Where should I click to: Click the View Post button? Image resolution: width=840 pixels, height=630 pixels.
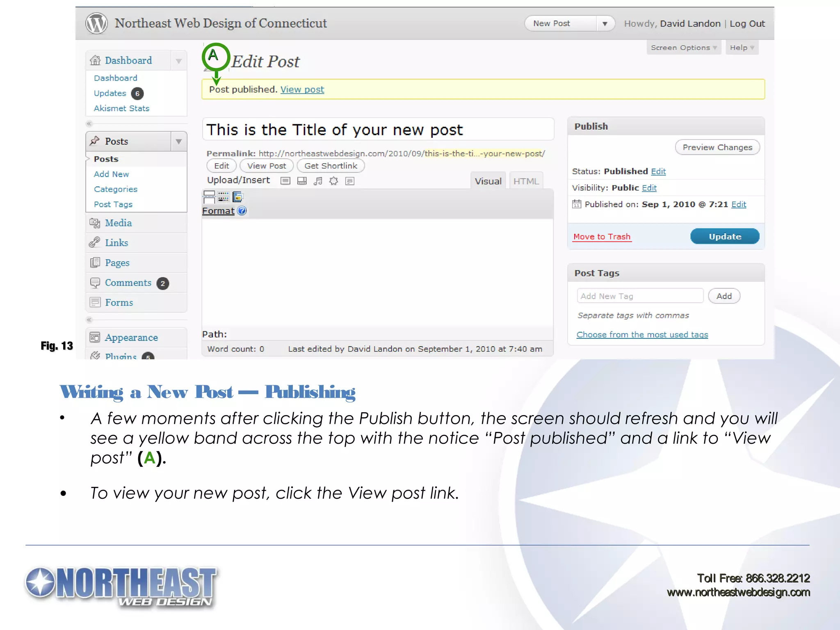coord(267,166)
